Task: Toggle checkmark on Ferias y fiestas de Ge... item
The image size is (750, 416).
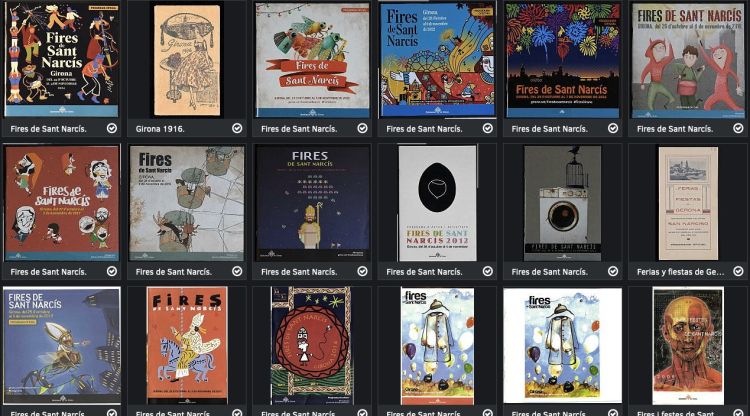Action: click(739, 272)
